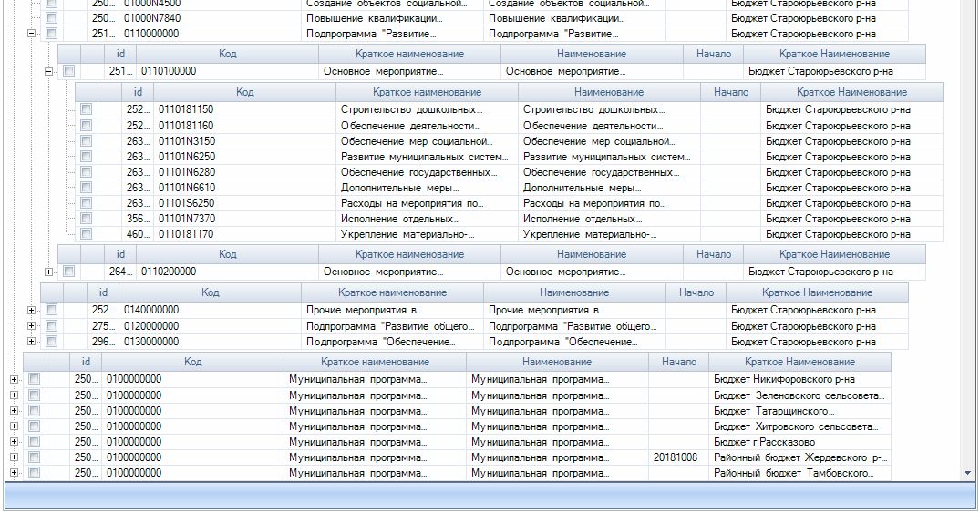This screenshot has width=980, height=513.
Task: Select the code cell 01101N7370
Action: coord(187,219)
